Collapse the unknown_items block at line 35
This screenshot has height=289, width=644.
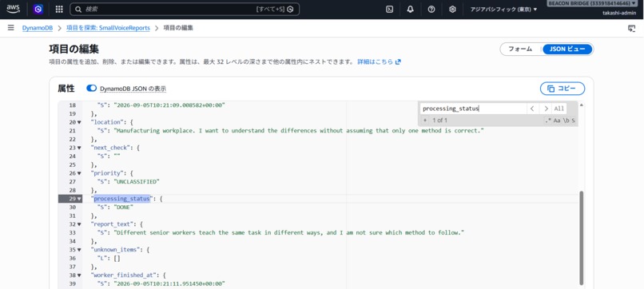79,250
